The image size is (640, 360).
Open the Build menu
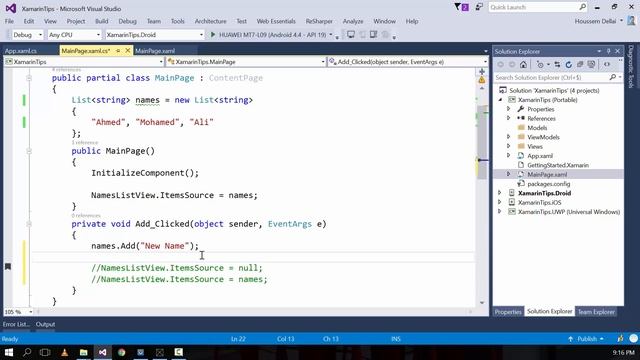[102, 21]
